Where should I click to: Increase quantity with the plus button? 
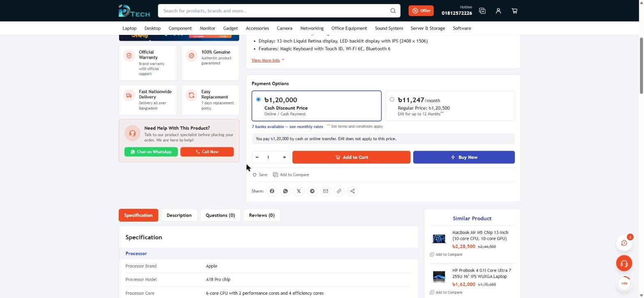[x=284, y=158]
